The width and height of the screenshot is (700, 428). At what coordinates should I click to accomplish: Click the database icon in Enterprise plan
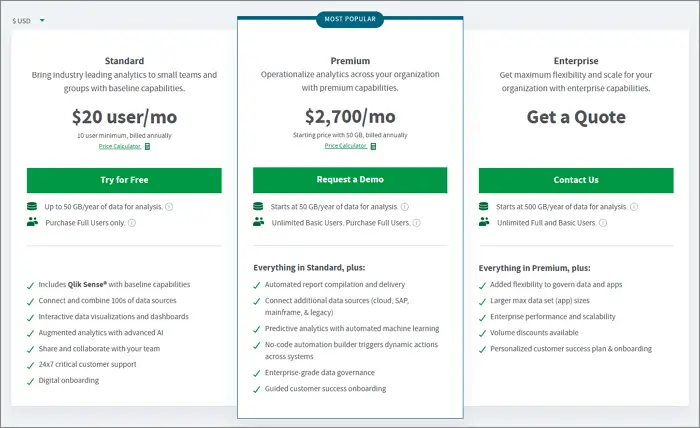click(x=483, y=206)
